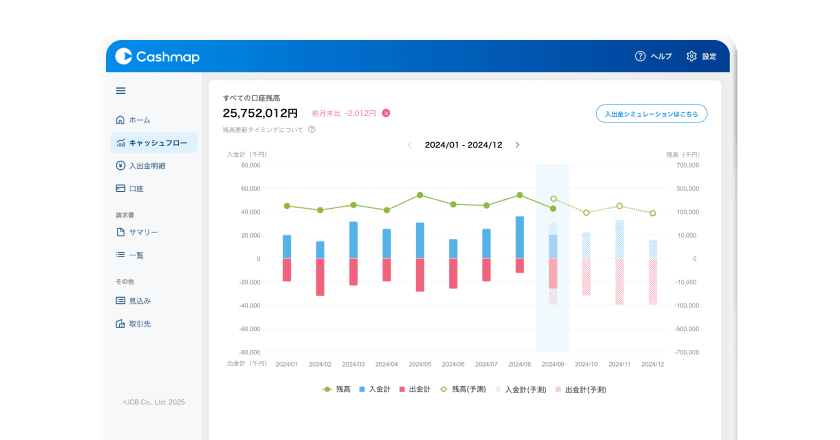
Task: Go to next period with right chevron
Action: pos(517,145)
